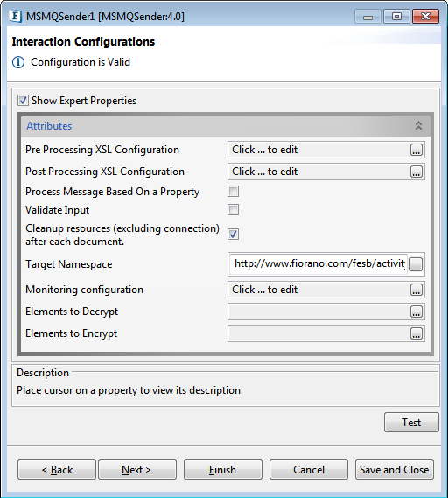
Task: Click the Fiorano app icon in title bar
Action: point(15,17)
